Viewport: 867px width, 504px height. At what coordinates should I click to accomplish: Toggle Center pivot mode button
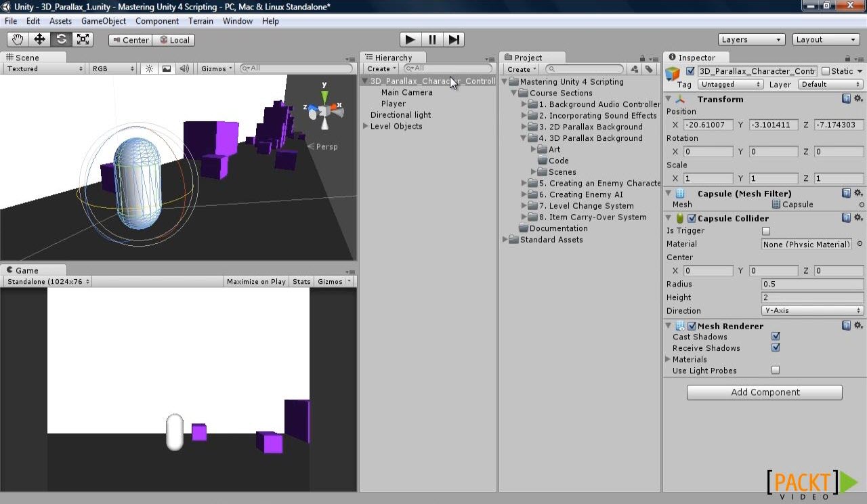coord(130,40)
